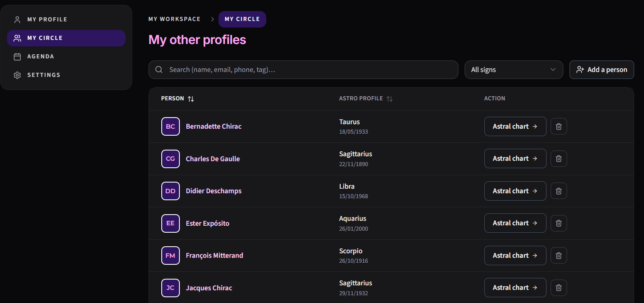The width and height of the screenshot is (644, 303).
Task: Click the JC avatar badge
Action: click(170, 288)
